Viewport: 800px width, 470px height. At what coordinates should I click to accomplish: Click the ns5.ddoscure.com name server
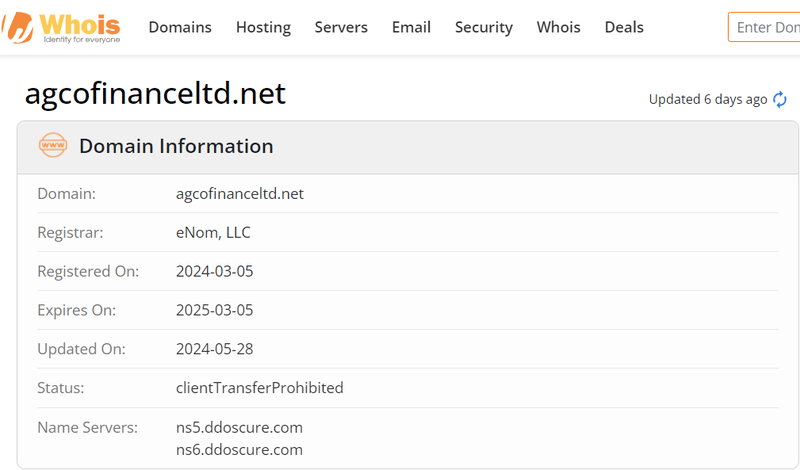[x=239, y=427]
